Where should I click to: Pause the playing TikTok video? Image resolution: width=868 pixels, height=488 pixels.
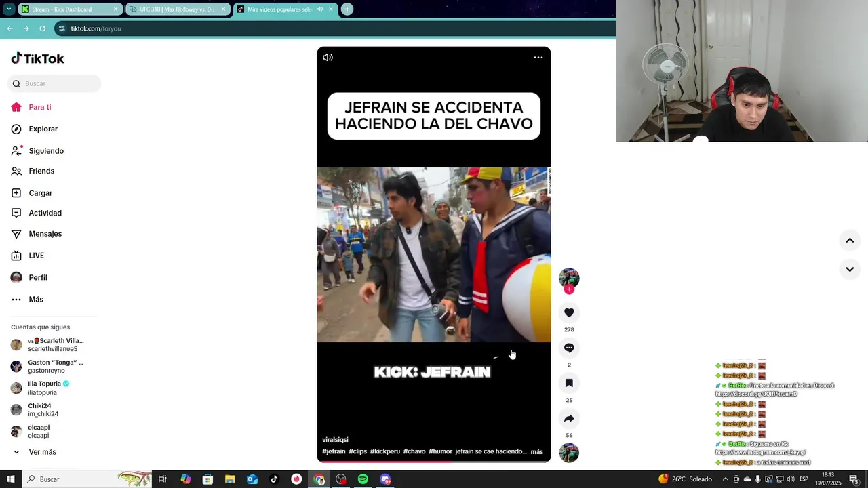click(434, 254)
